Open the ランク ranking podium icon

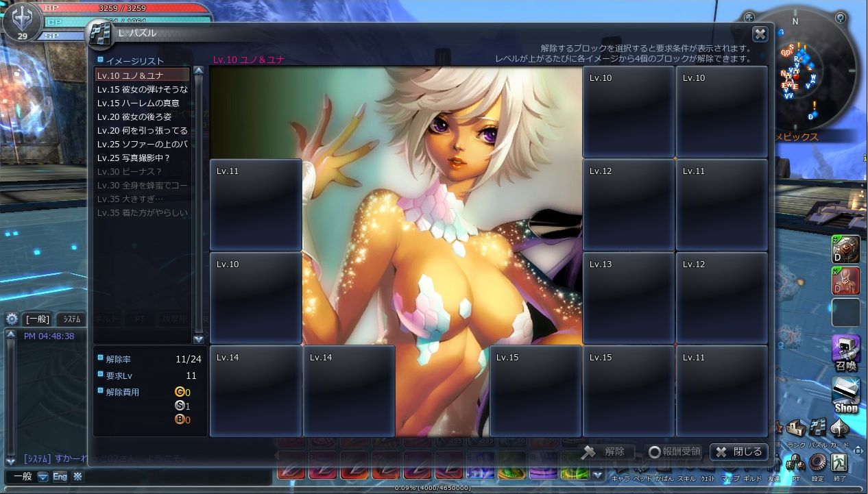tap(796, 429)
